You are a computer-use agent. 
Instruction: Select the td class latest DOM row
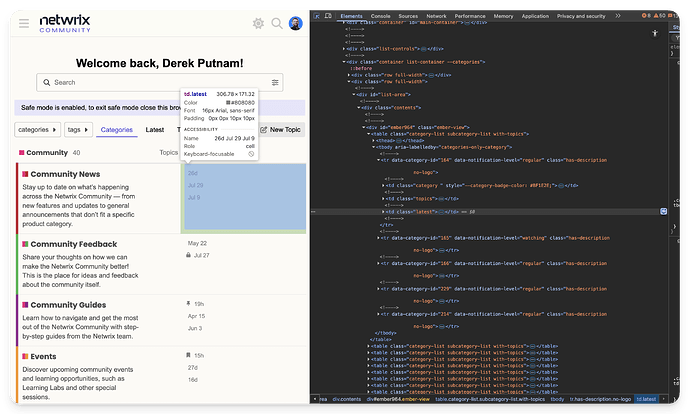488,212
